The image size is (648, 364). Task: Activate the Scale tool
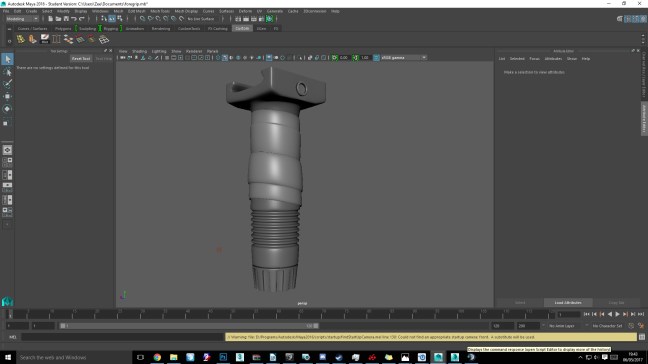tap(7, 122)
